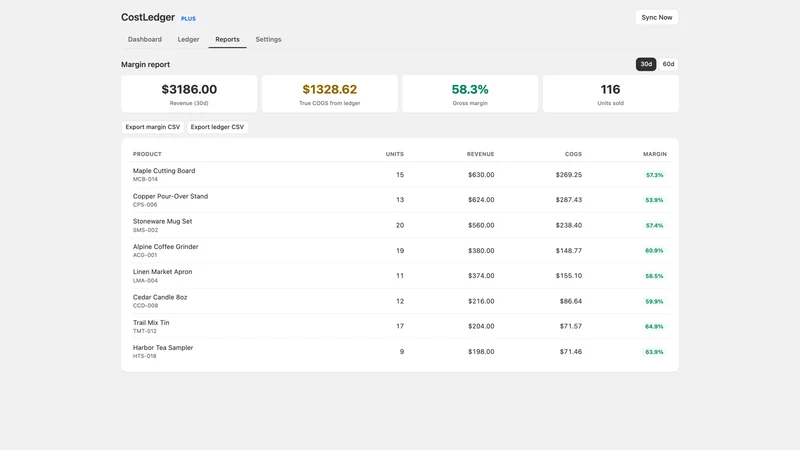Screen dimensions: 800x450
Task: Click the $216.00 revenue value
Action: point(481,302)
